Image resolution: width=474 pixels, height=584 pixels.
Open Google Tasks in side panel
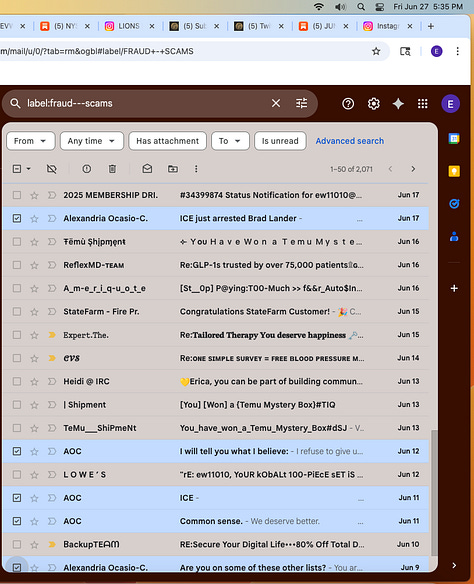tap(454, 204)
